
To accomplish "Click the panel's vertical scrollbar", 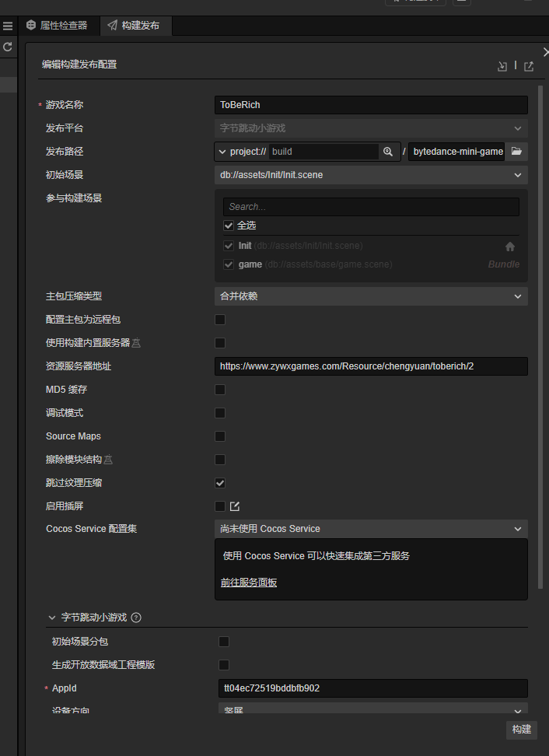I will 540,337.
